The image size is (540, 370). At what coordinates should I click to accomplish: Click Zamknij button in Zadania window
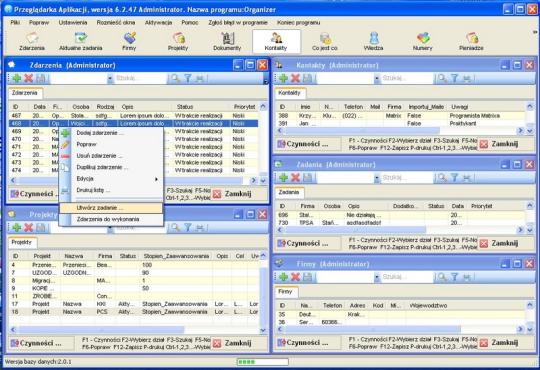(505, 243)
